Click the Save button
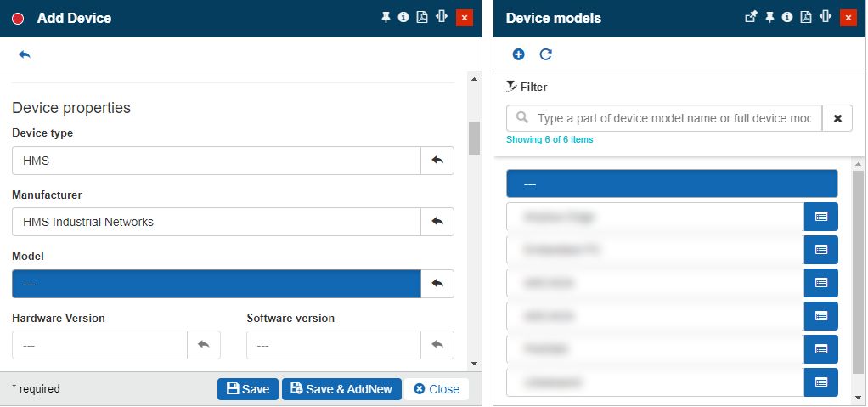The image size is (868, 407). tap(247, 389)
